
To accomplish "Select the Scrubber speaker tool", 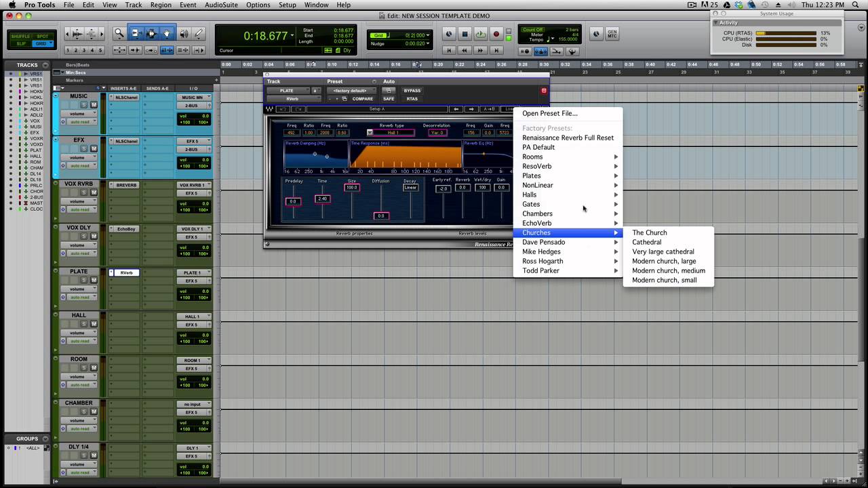I will (183, 33).
